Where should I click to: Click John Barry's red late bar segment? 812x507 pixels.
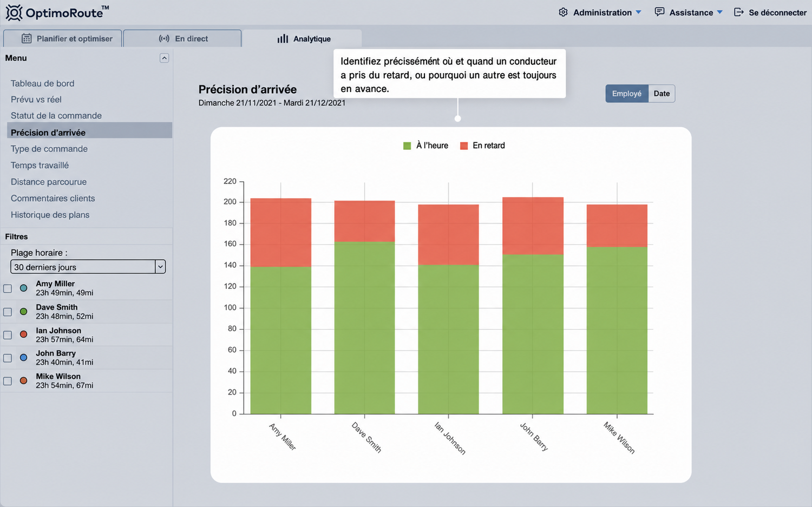[x=533, y=226]
